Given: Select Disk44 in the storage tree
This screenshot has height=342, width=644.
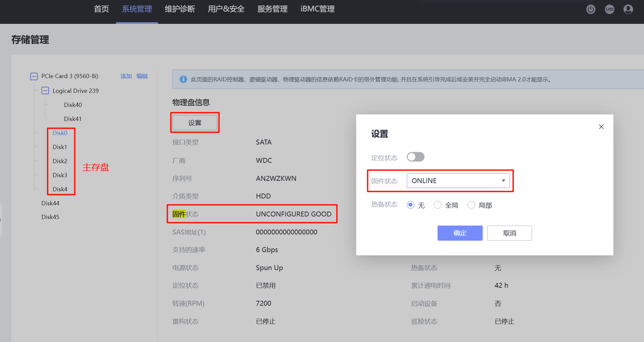Looking at the screenshot, I should point(50,203).
